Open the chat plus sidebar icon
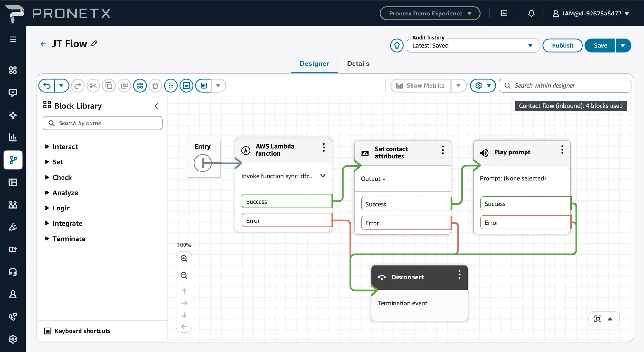Viewport: 644px width, 352px height. [13, 93]
